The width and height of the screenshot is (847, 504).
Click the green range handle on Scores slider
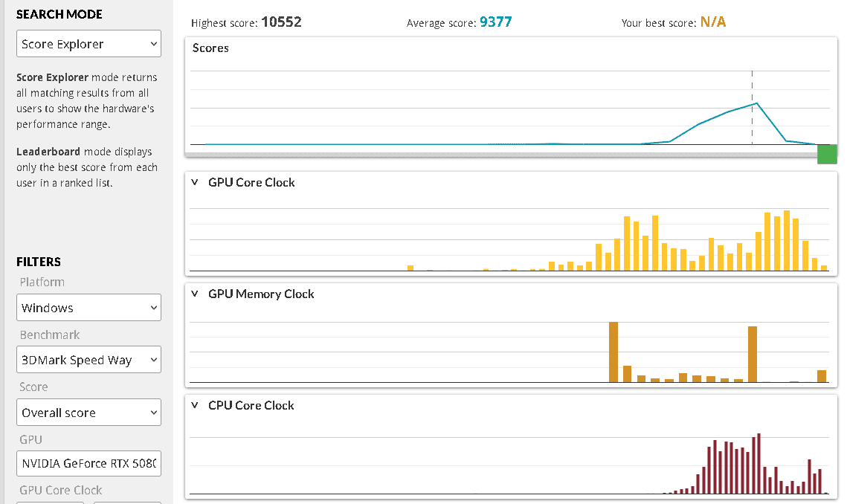pos(827,154)
